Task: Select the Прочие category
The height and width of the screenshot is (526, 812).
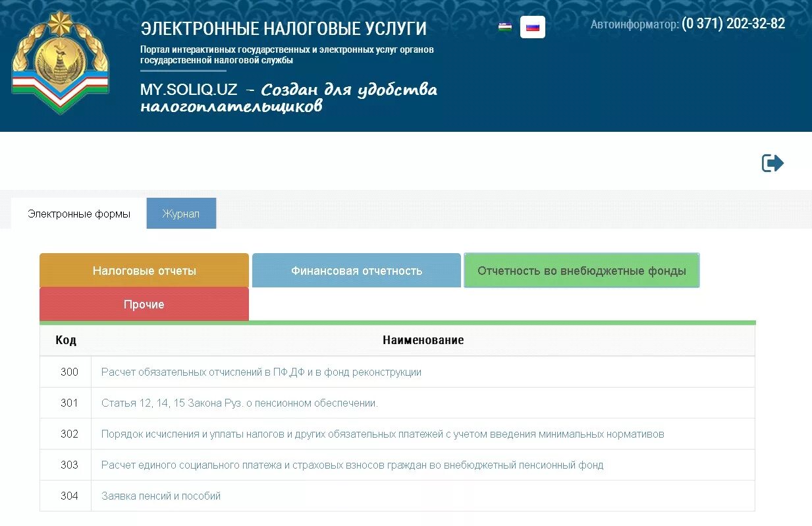Action: coord(144,304)
